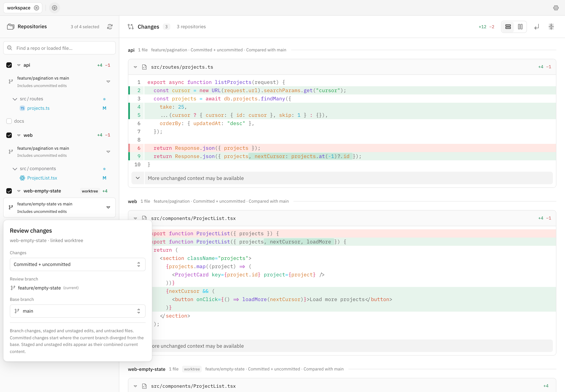Viewport: 565px width, 392px height.
Task: Select the workspace tab
Action: [x=19, y=8]
